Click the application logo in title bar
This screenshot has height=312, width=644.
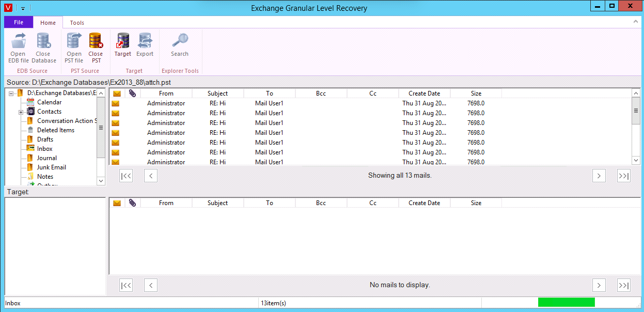click(x=8, y=8)
